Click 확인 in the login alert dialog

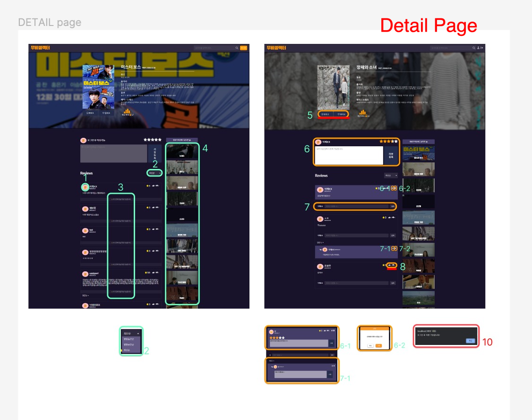pos(471,340)
